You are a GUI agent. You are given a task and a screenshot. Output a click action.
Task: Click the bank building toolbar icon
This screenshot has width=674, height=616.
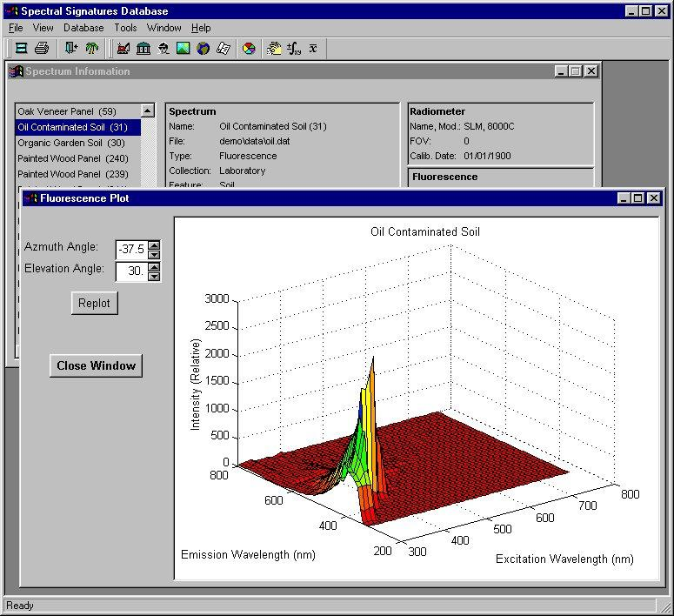(x=143, y=49)
